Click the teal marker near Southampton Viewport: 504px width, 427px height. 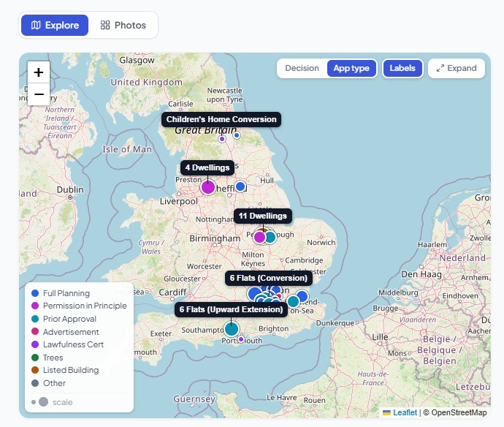tap(232, 329)
